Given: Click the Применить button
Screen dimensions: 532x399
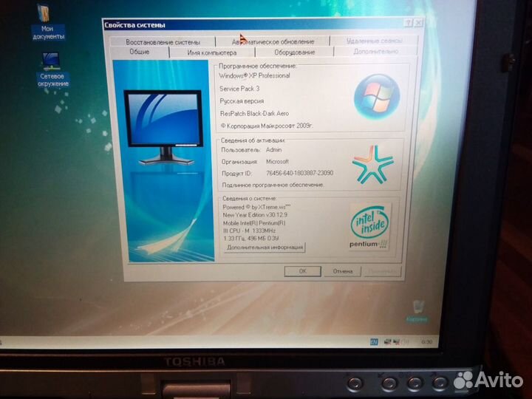Looking at the screenshot, I should (x=383, y=271).
